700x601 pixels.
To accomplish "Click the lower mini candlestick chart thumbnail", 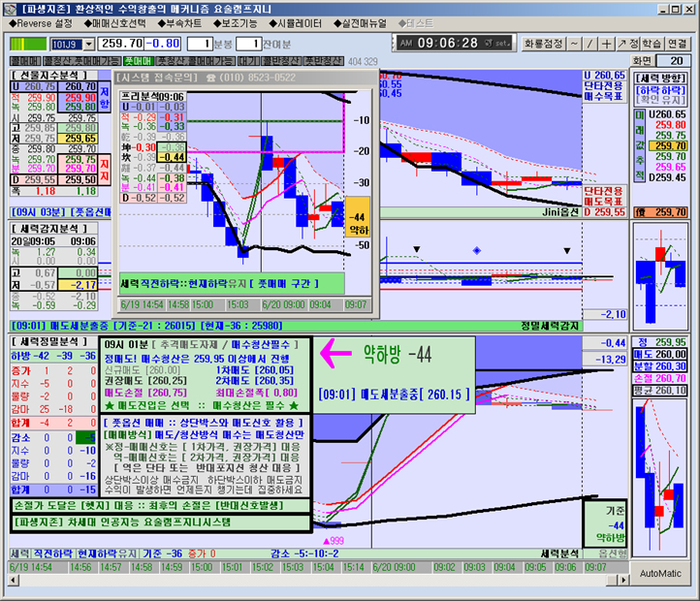I will click(660, 478).
